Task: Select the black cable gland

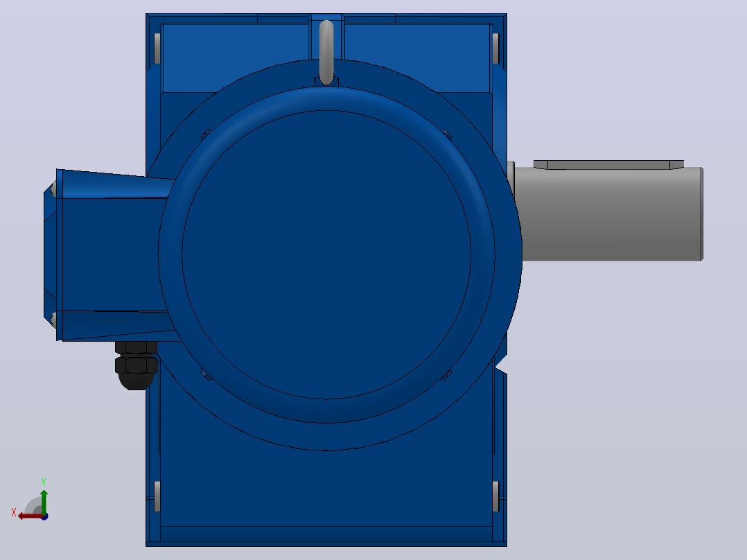Action: [136, 365]
